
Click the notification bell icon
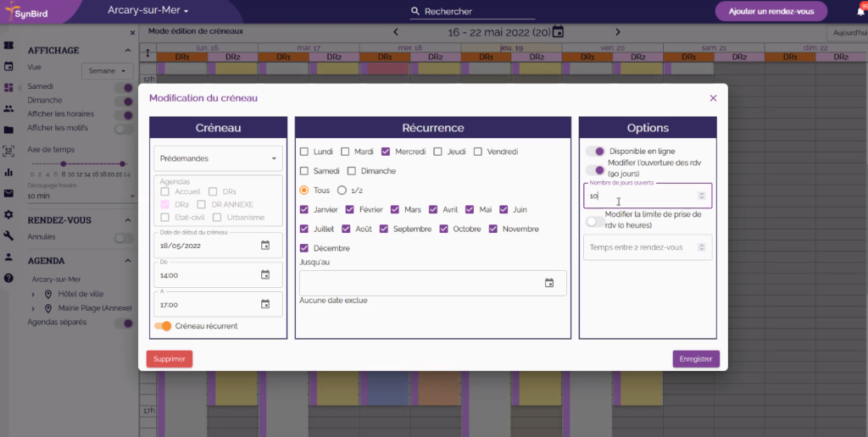(860, 11)
